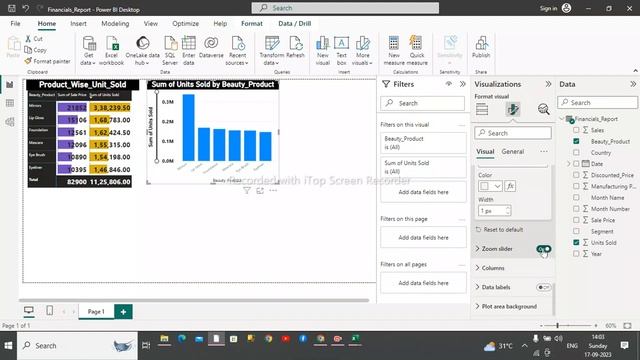
Task: Expand the Data labels section
Action: [477, 287]
